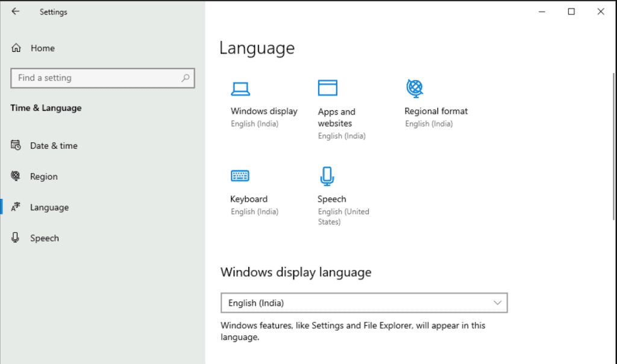Go to Speech in the sidebar

(x=45, y=238)
